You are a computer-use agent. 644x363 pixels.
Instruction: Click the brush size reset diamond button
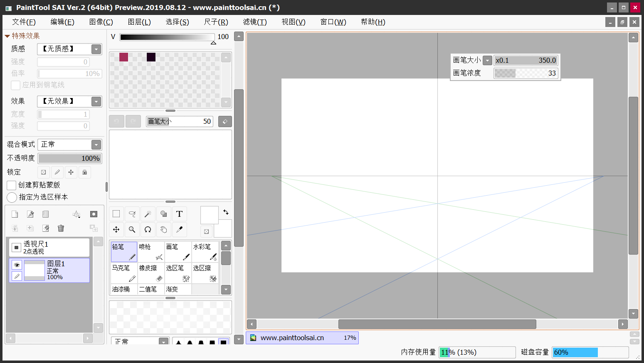225,121
